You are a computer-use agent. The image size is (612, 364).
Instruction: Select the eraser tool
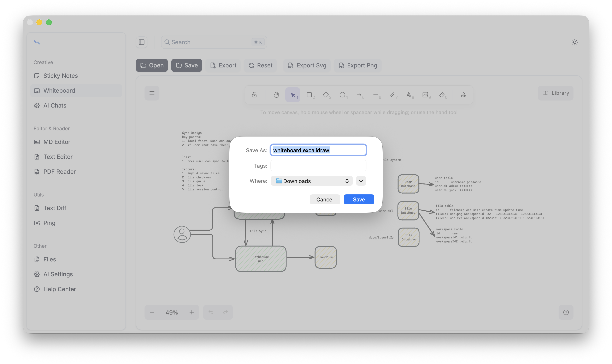coord(442,95)
